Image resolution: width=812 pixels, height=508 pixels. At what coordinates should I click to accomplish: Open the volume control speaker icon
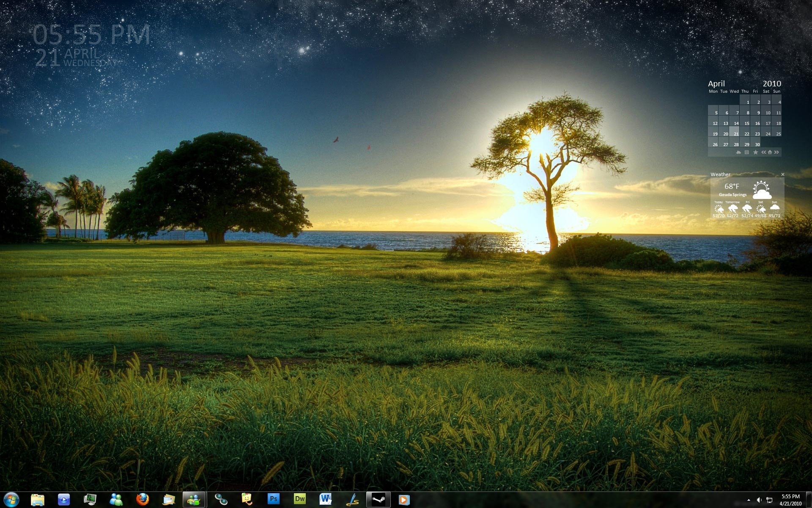coord(759,500)
